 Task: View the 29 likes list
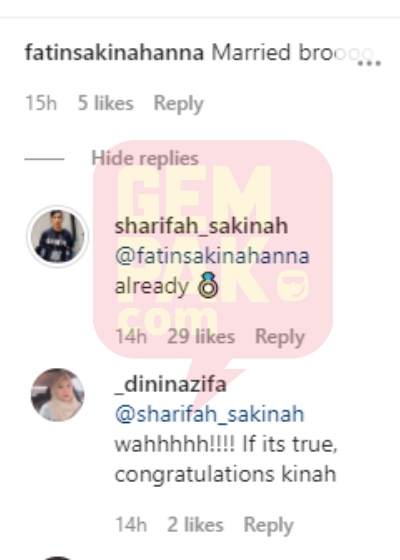[x=201, y=336]
